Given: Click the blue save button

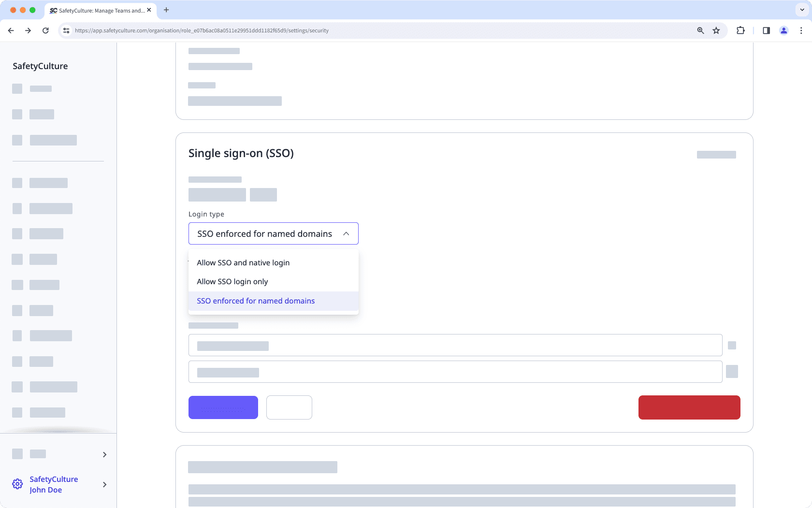Looking at the screenshot, I should tap(223, 407).
